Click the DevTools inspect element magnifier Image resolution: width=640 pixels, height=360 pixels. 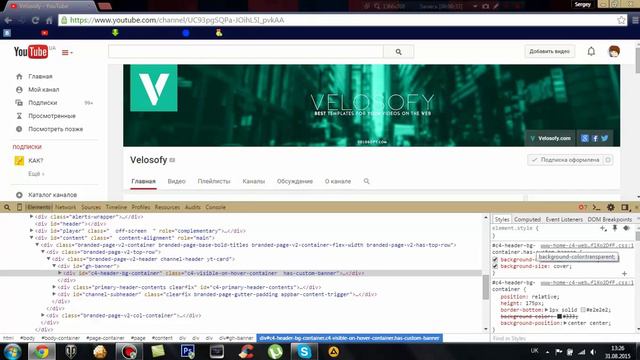pos(7,207)
